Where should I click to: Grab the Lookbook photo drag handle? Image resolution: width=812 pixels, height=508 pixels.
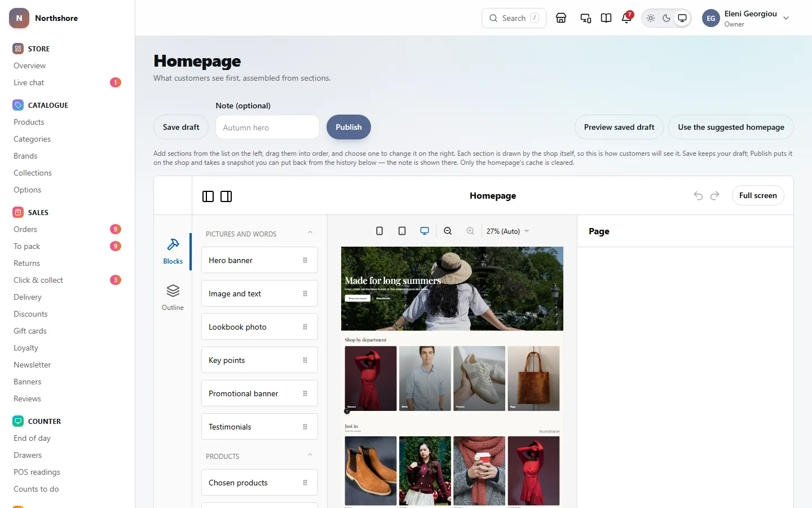[x=305, y=327]
